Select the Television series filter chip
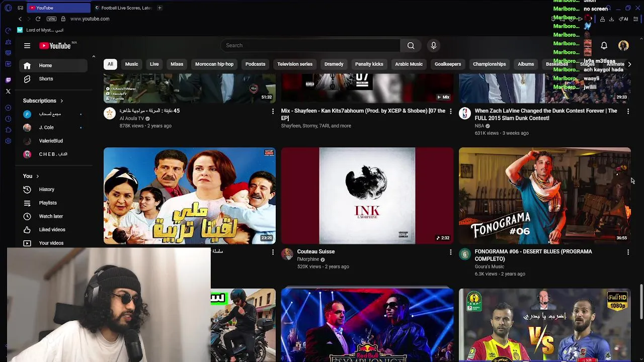Viewport: 644px width, 362px height. [295, 64]
